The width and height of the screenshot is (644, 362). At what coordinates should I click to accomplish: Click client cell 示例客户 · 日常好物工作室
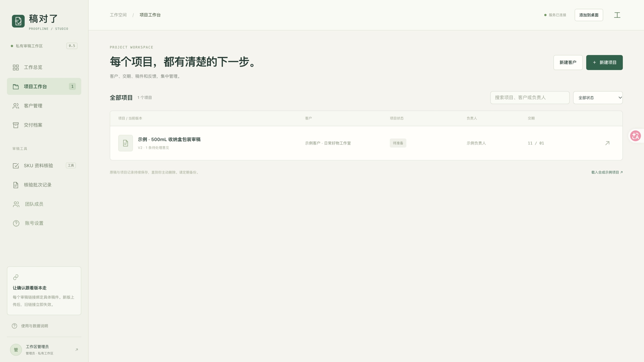(328, 143)
